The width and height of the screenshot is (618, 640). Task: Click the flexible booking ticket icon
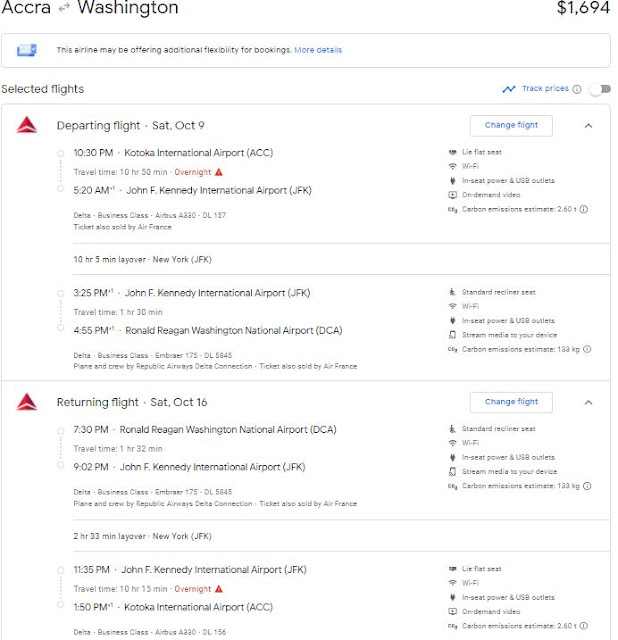click(x=27, y=50)
